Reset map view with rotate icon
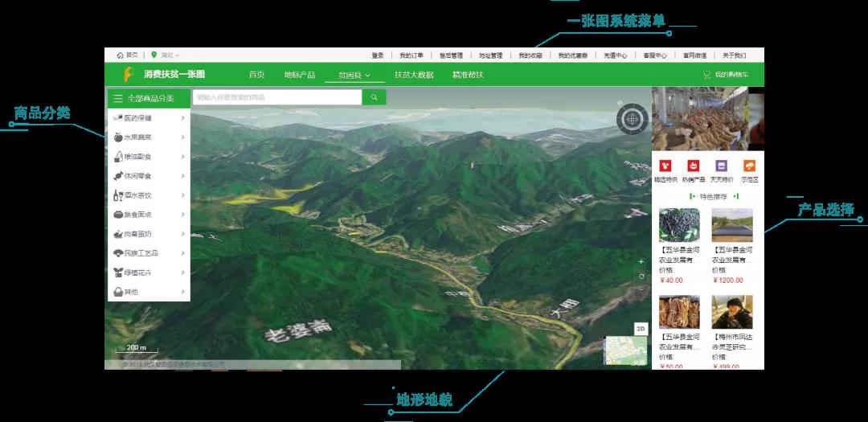This screenshot has width=868, height=422. [x=641, y=277]
